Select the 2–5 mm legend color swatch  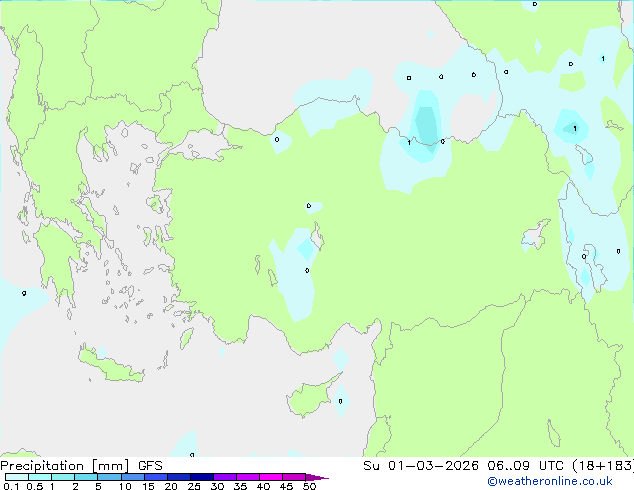click(x=86, y=477)
